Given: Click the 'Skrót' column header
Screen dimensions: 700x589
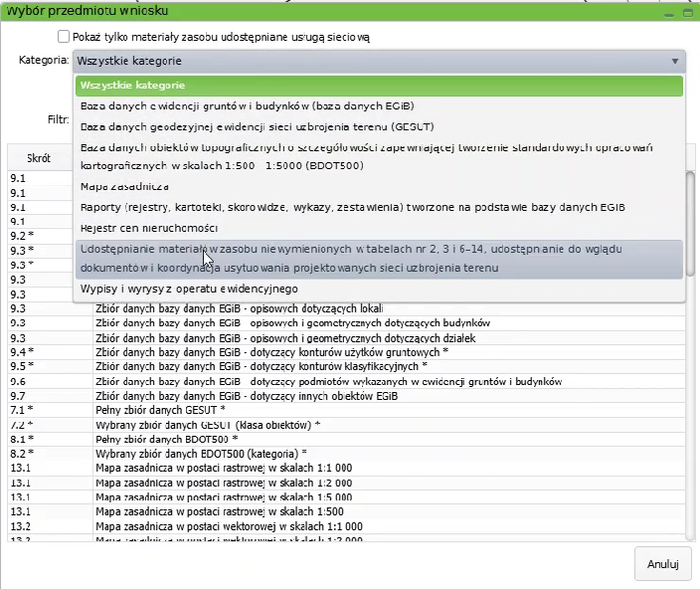Looking at the screenshot, I should pyautogui.click(x=40, y=158).
